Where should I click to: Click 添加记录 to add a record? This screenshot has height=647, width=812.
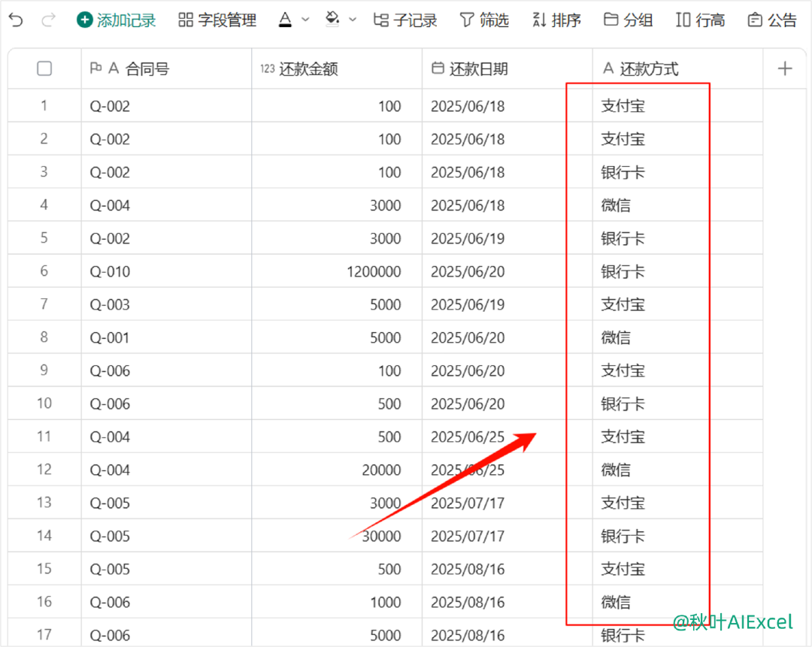(x=117, y=20)
